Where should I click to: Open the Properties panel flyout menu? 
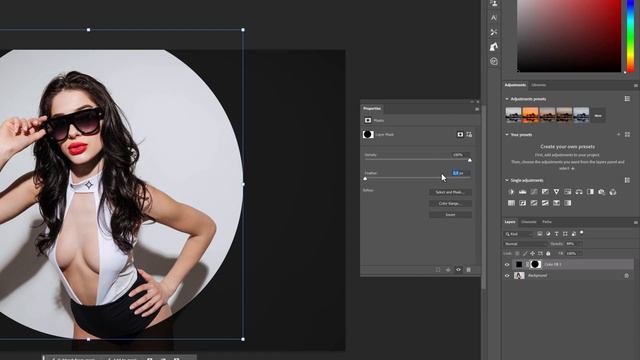pos(477,109)
